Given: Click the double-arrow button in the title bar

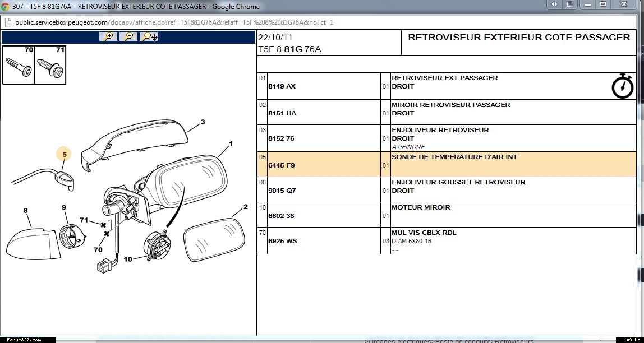Looking at the screenshot, I should pyautogui.click(x=554, y=4).
